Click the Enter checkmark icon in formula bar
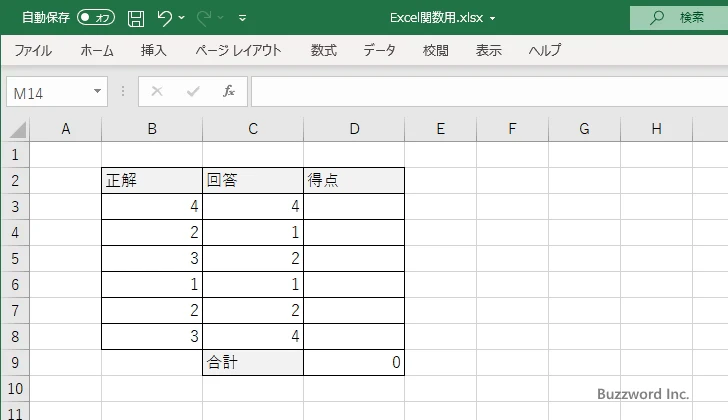 pos(193,91)
